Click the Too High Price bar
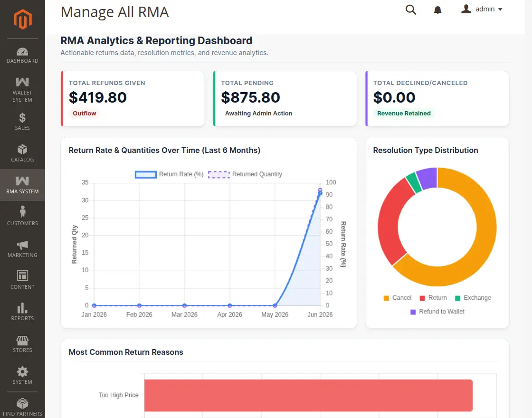Viewport: 532px width, 418px height. [308, 396]
